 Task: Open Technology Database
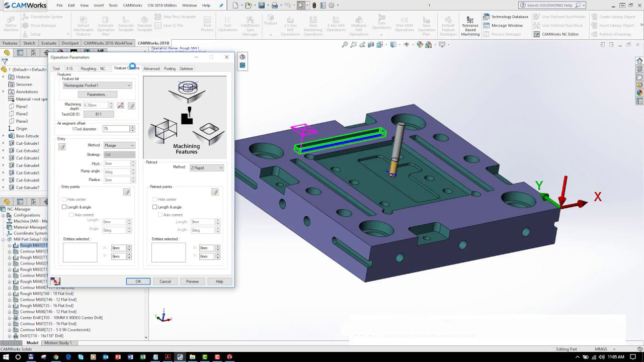point(506,17)
